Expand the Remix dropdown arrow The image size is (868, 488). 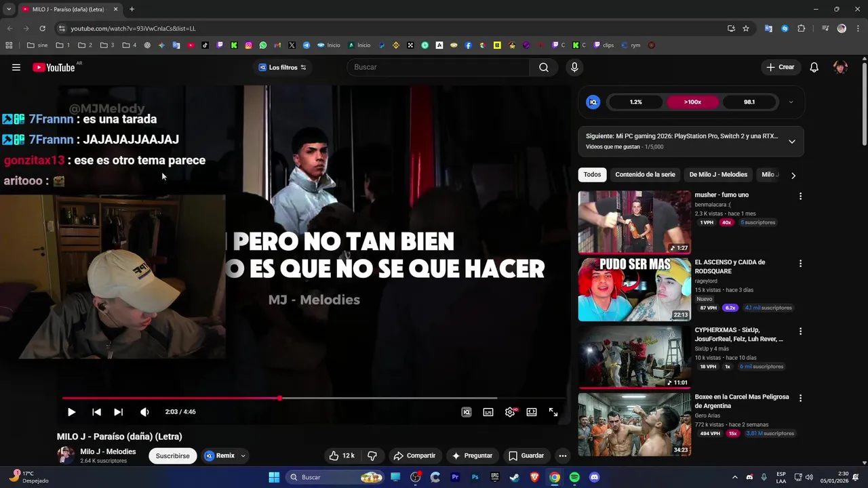click(243, 455)
